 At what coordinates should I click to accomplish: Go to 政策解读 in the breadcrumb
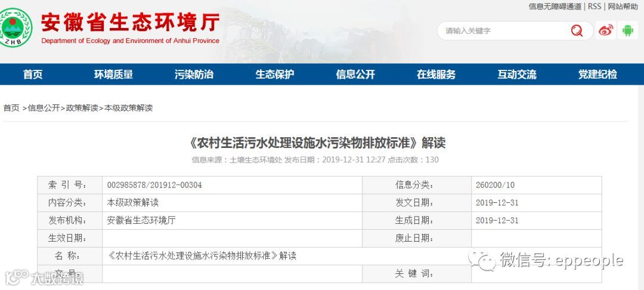(x=82, y=108)
